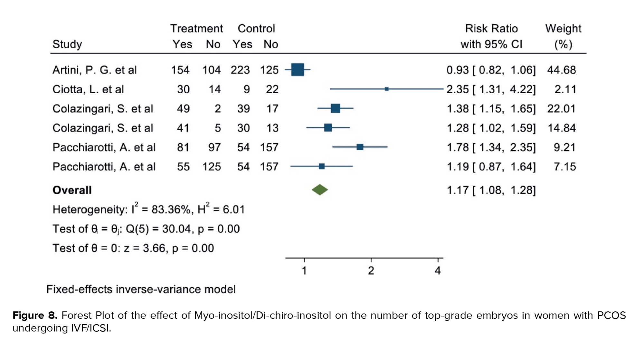Viewport: 644px width, 348px height.
Task: Click Fixed-effects inverse-variance model text
Action: (141, 289)
